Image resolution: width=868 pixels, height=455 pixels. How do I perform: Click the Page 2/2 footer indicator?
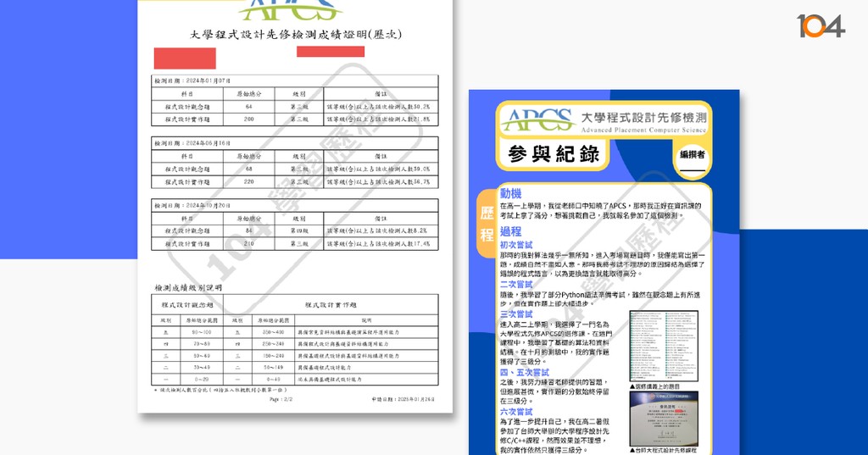coord(280,397)
